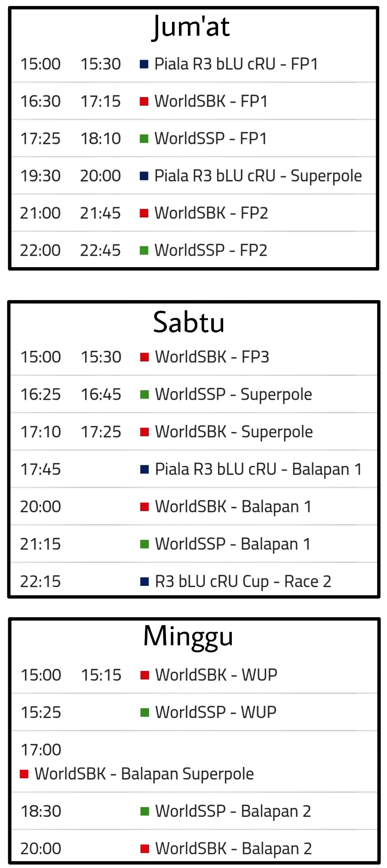Click the red square next to WorldSBK - WUP
Screen dimensions: 387x868
(x=144, y=675)
